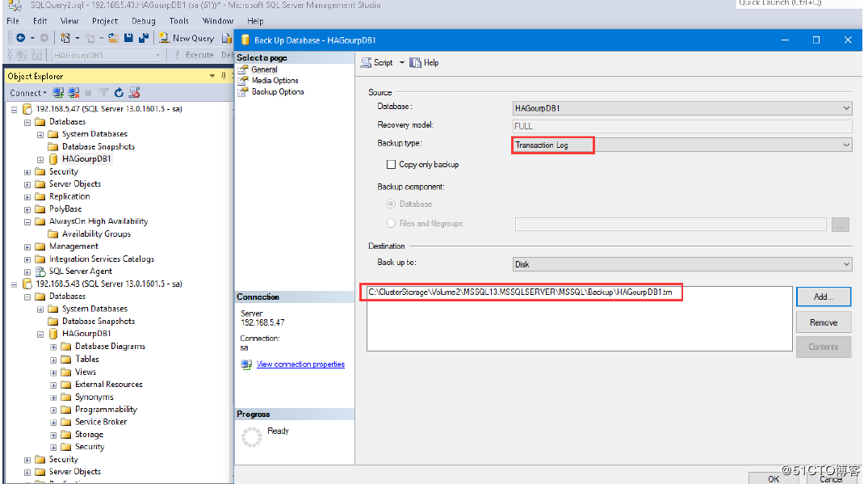
Task: Select the General page in Select a page
Action: click(264, 69)
